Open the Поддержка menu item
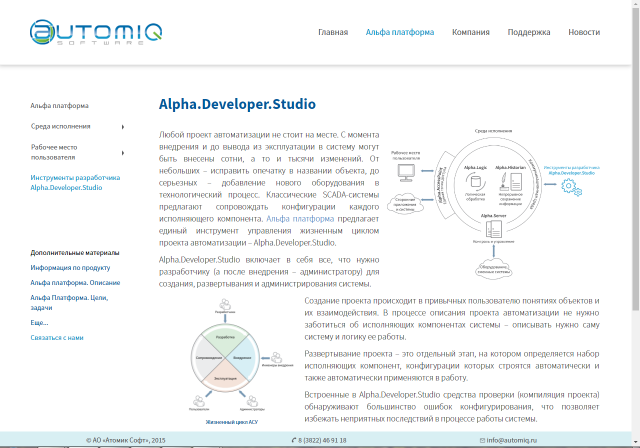640x448 pixels. [529, 32]
